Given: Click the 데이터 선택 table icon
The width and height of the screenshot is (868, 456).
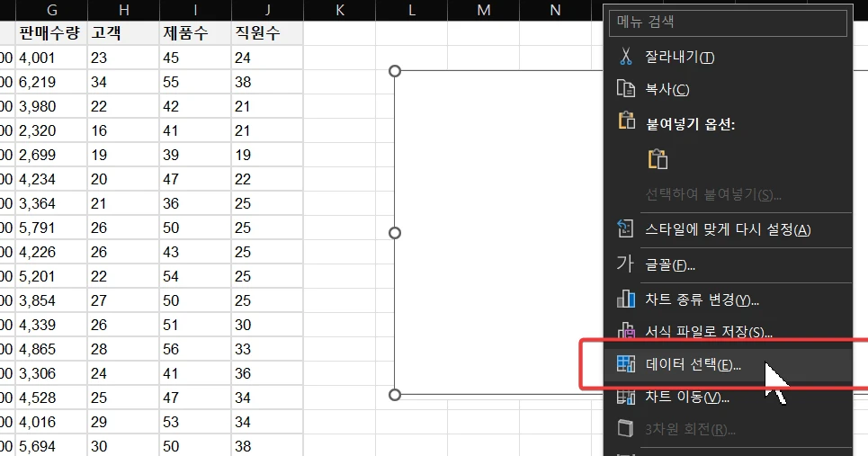Looking at the screenshot, I should pyautogui.click(x=626, y=364).
